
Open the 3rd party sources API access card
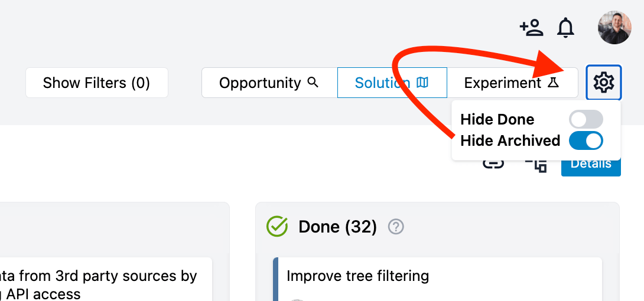click(x=106, y=279)
